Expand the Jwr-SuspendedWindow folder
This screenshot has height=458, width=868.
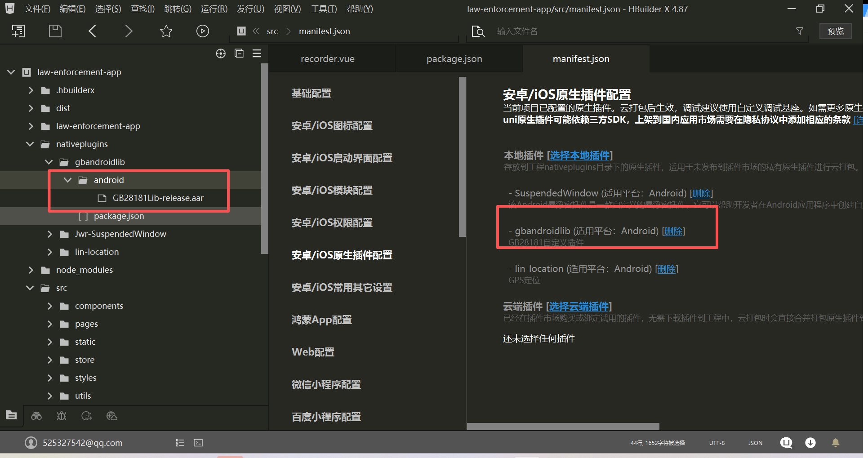(49, 234)
